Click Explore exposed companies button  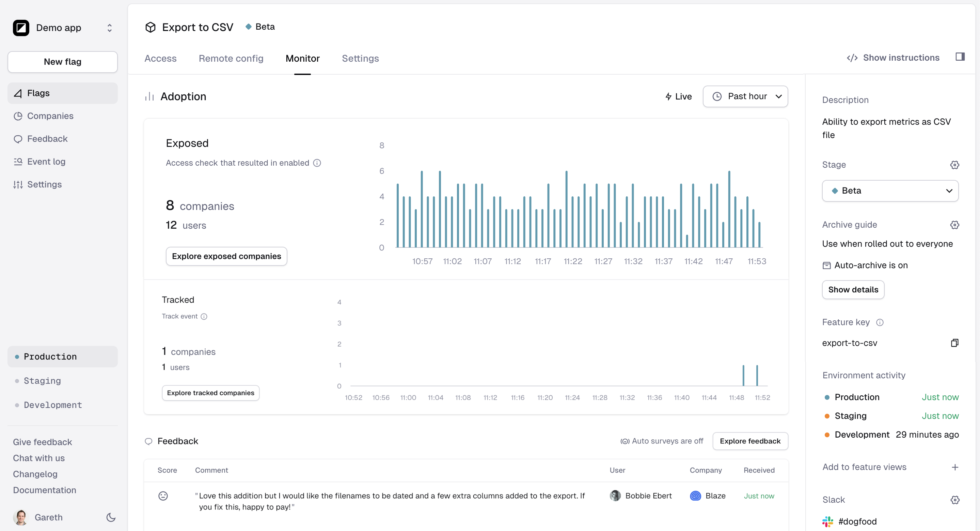(226, 256)
